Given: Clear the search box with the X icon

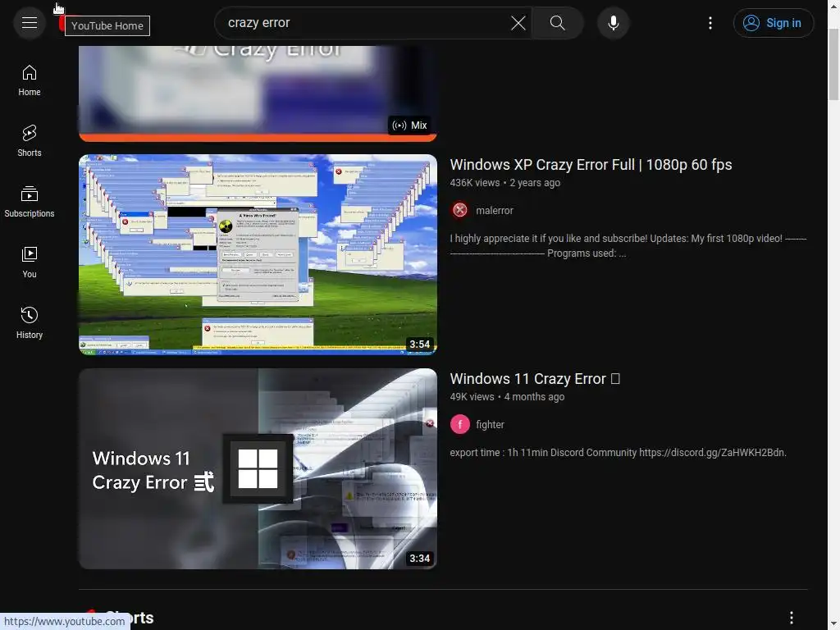Looking at the screenshot, I should (x=518, y=23).
